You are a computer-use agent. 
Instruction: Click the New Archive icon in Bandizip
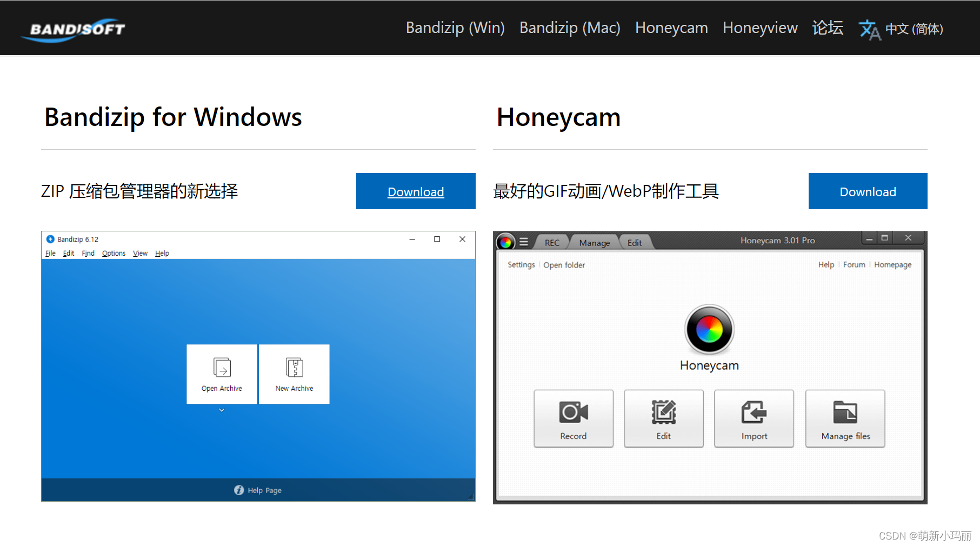point(294,368)
